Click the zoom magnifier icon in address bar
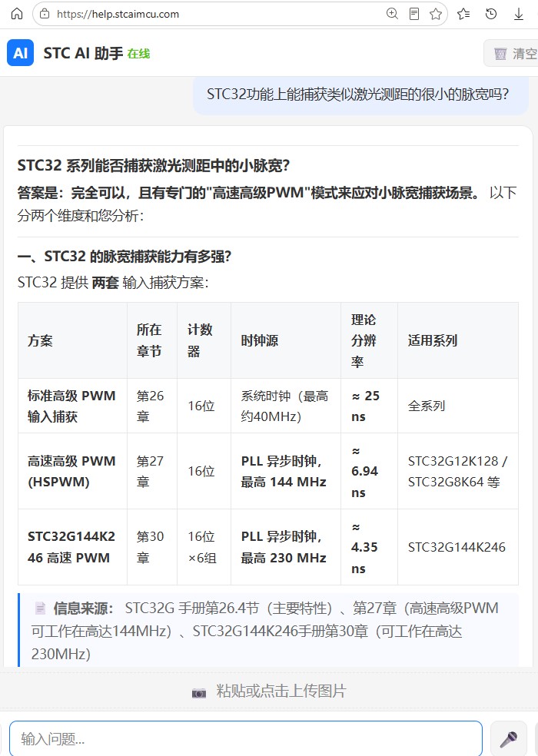 pos(392,14)
